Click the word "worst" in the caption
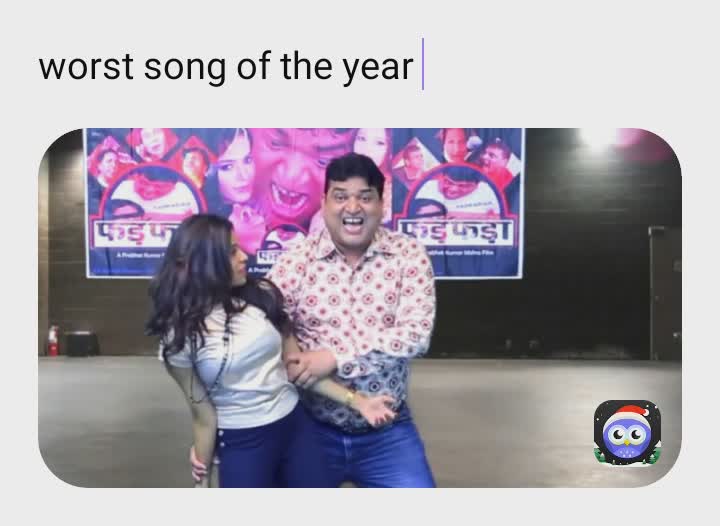 pyautogui.click(x=86, y=67)
